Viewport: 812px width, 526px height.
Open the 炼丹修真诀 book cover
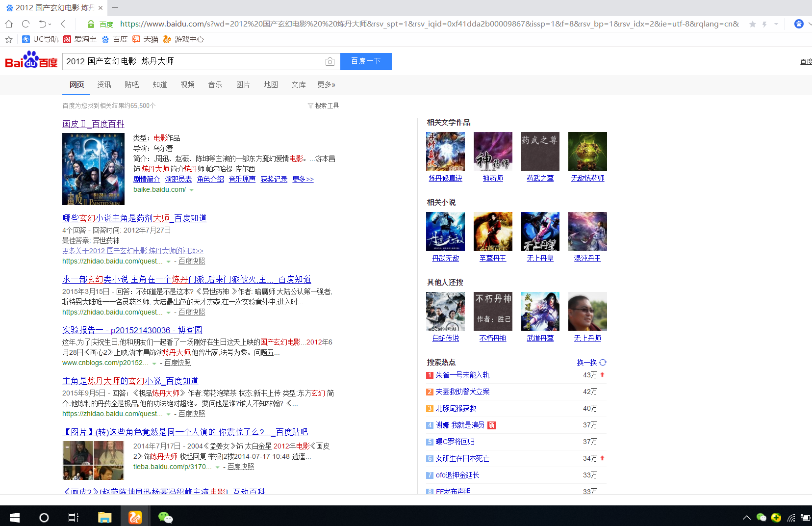tap(445, 152)
